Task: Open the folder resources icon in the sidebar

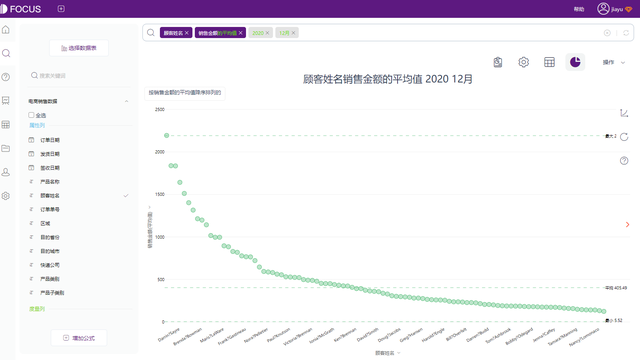Action: point(6,148)
